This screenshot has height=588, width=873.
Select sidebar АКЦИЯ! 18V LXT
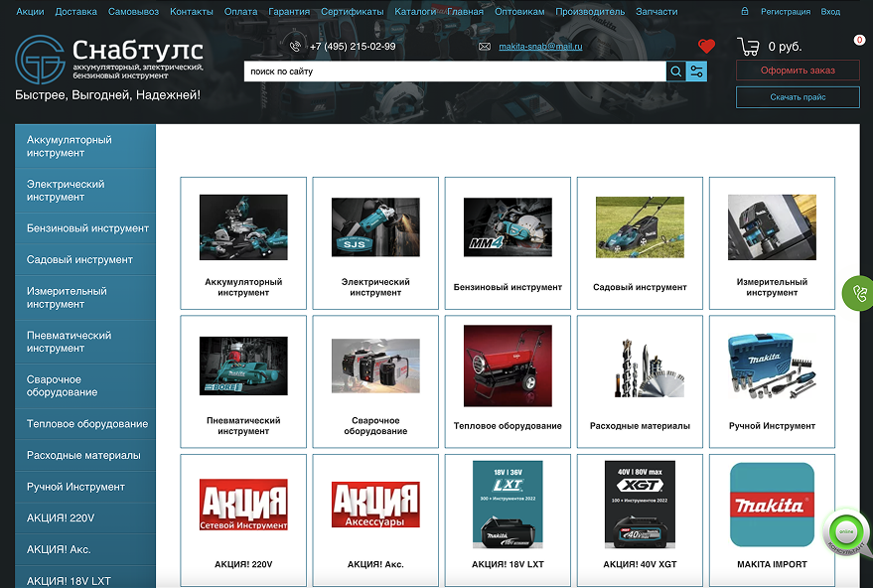85,579
